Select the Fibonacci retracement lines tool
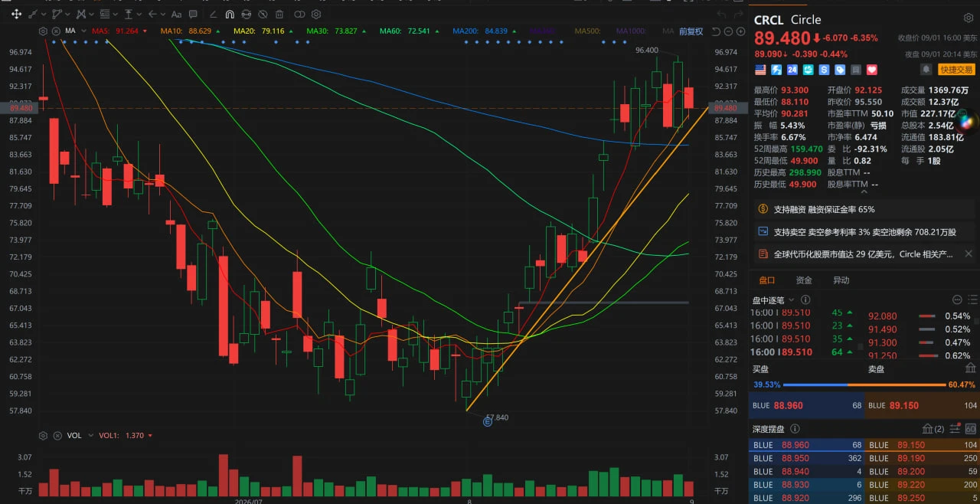 (x=105, y=14)
